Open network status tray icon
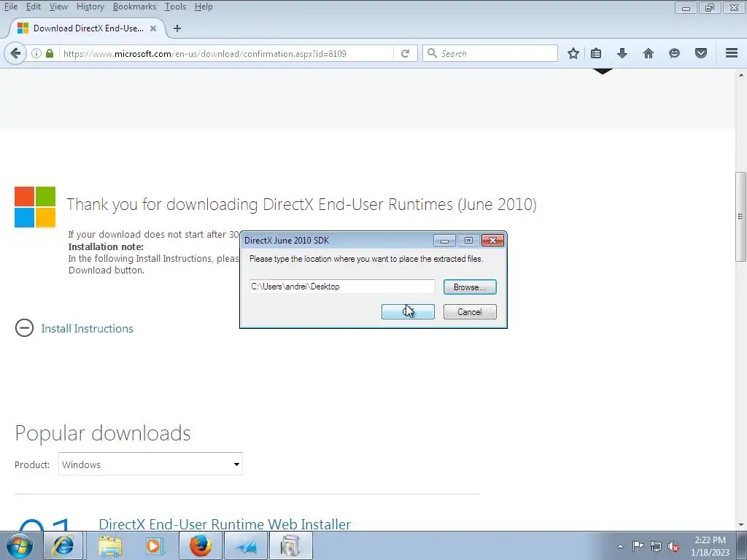The height and width of the screenshot is (560, 747). [x=656, y=546]
